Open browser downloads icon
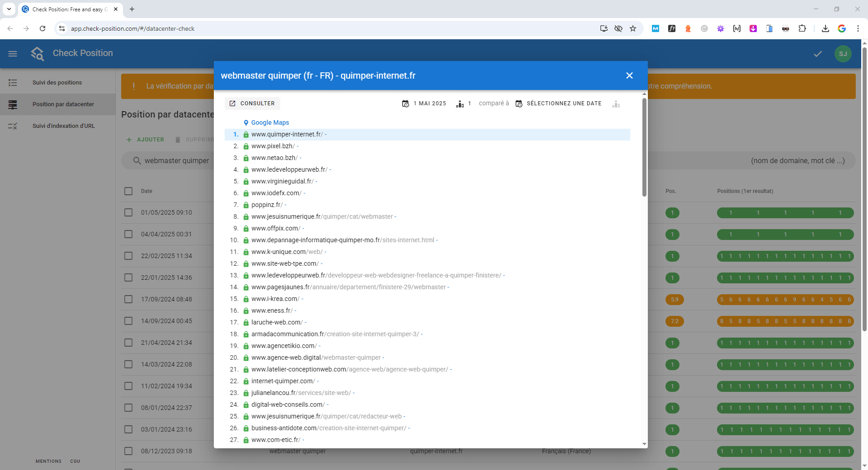The image size is (868, 470). (x=826, y=28)
